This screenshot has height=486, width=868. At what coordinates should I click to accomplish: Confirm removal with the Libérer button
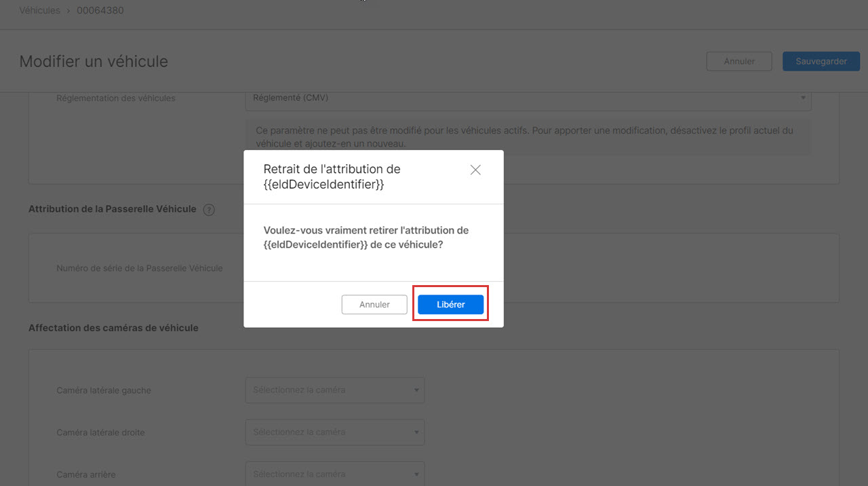click(x=450, y=305)
